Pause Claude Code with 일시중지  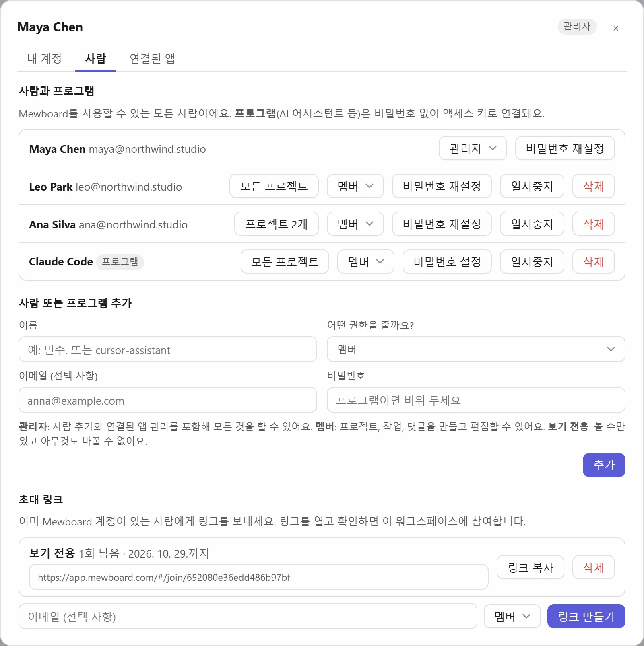(532, 262)
